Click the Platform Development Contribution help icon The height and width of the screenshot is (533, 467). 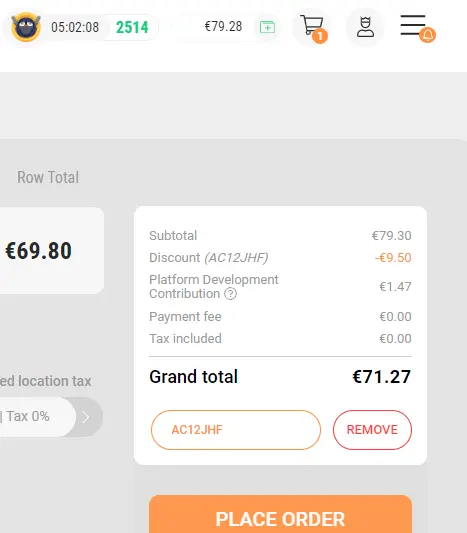[x=230, y=294]
